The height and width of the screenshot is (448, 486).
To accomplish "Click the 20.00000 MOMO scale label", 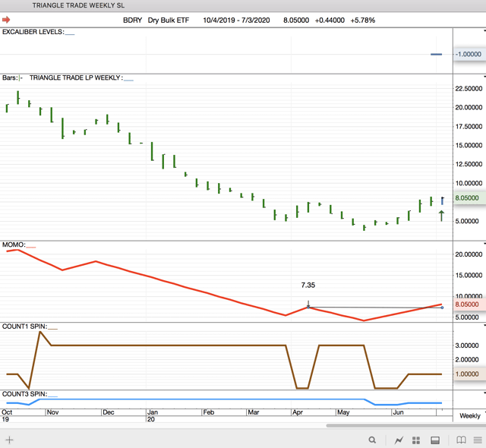I will tap(469, 254).
